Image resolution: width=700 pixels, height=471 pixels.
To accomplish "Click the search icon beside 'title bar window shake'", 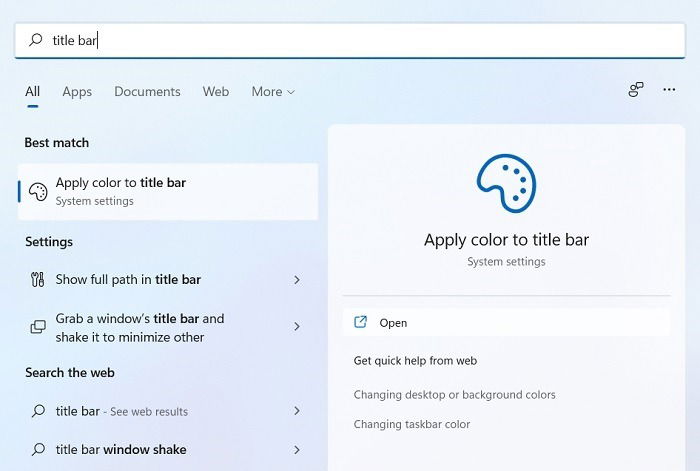I will click(x=38, y=449).
